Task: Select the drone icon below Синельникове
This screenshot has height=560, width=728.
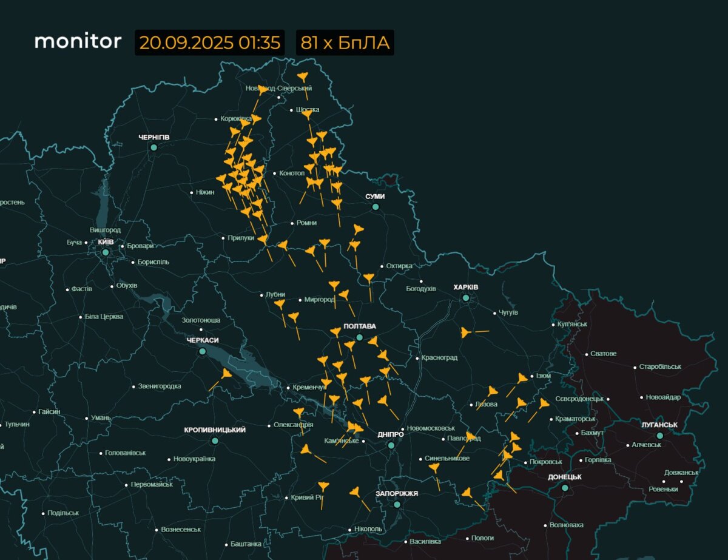Action: pos(434,467)
